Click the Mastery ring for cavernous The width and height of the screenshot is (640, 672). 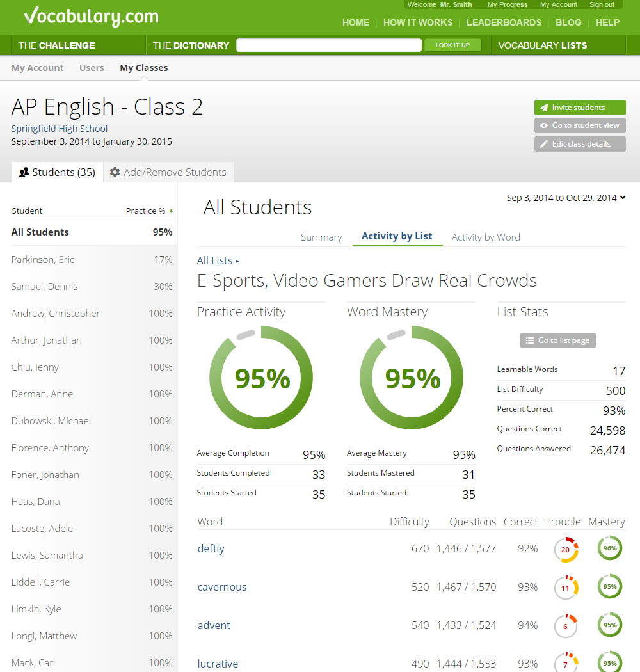(x=609, y=588)
